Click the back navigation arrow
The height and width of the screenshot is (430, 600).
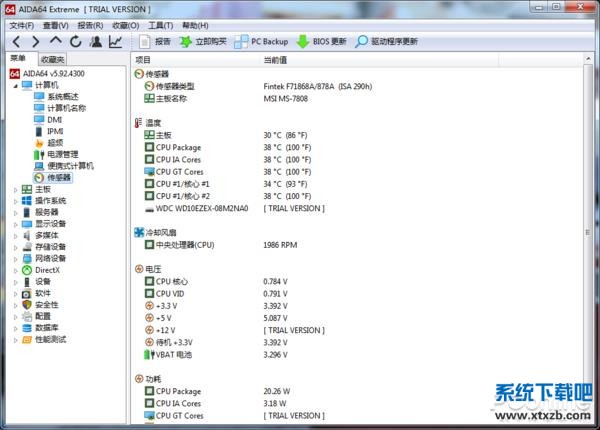(13, 42)
